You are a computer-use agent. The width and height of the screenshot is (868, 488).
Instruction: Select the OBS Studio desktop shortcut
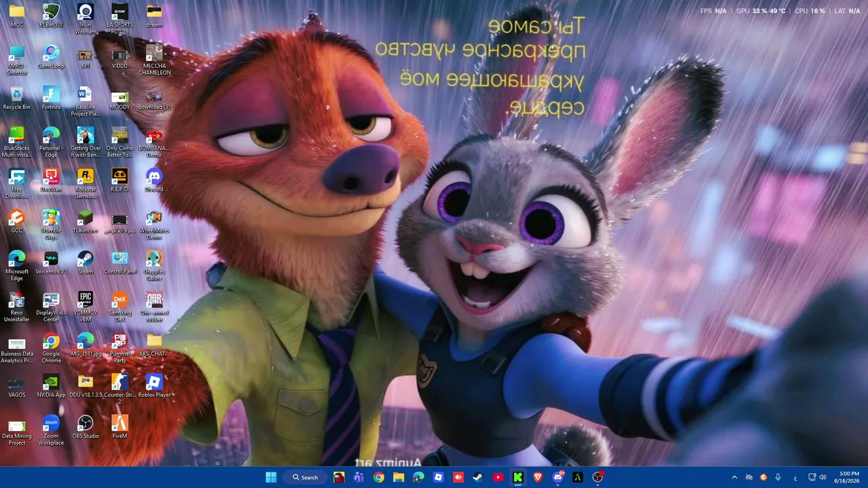pos(85,428)
